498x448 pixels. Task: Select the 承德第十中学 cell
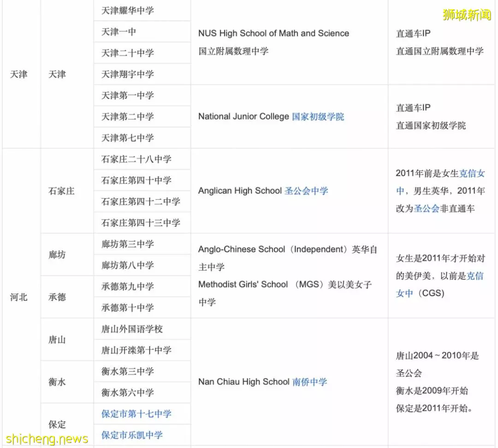click(x=142, y=308)
